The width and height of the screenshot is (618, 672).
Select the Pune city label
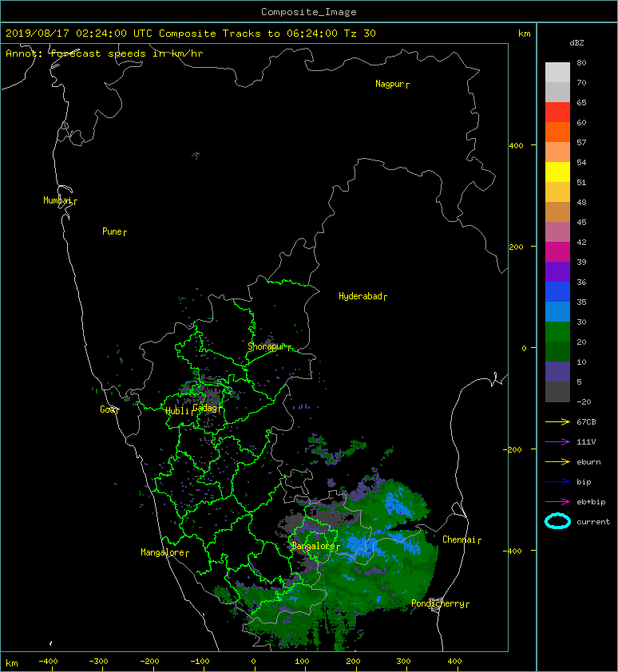[114, 231]
